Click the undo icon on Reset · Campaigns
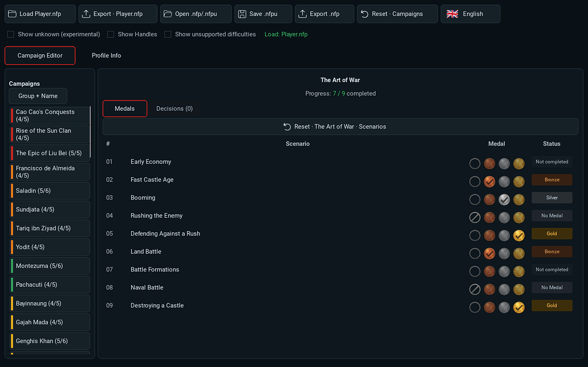588x367 pixels. pos(365,14)
